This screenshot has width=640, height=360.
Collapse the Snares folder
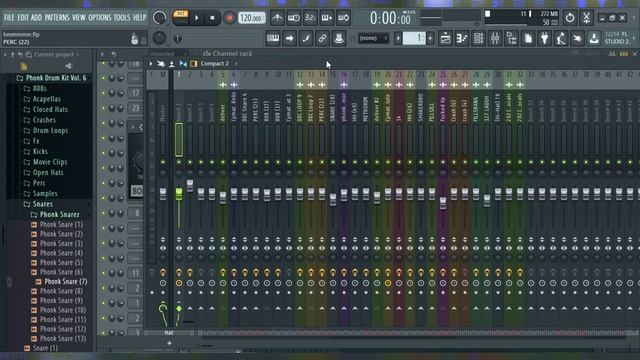42,204
